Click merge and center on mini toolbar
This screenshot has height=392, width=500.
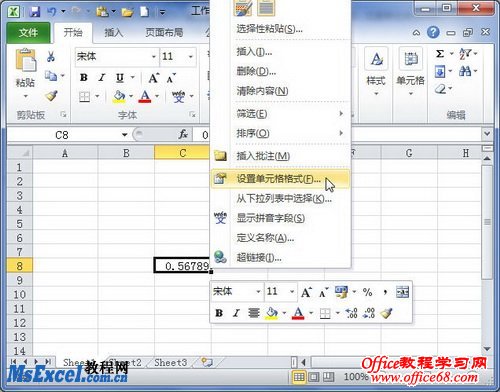[402, 292]
